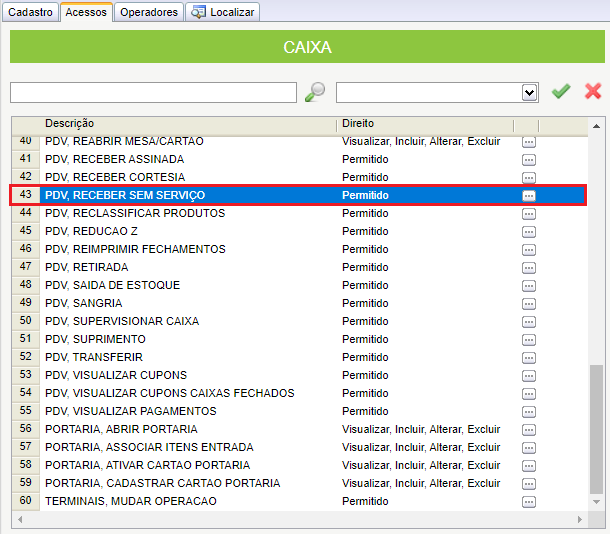Click the Descrição column header
The height and width of the screenshot is (534, 610).
pos(70,123)
